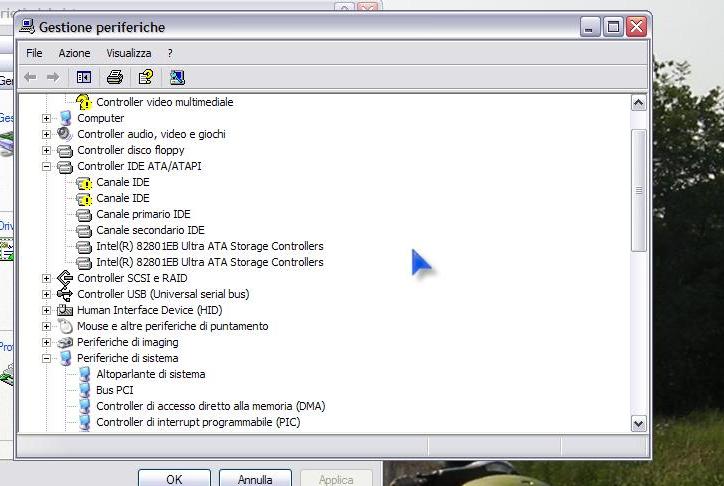The width and height of the screenshot is (724, 486).
Task: Expand the Human Interface Device node
Action: (x=46, y=311)
